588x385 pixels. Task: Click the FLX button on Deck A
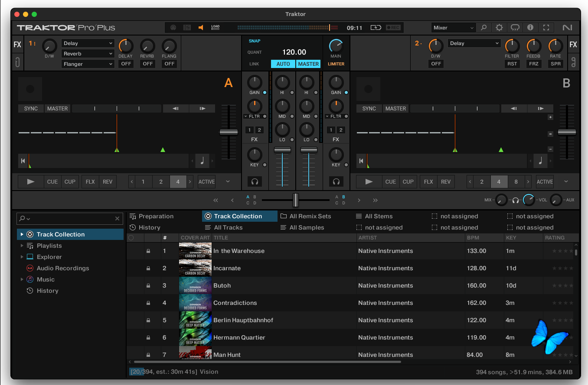click(90, 182)
